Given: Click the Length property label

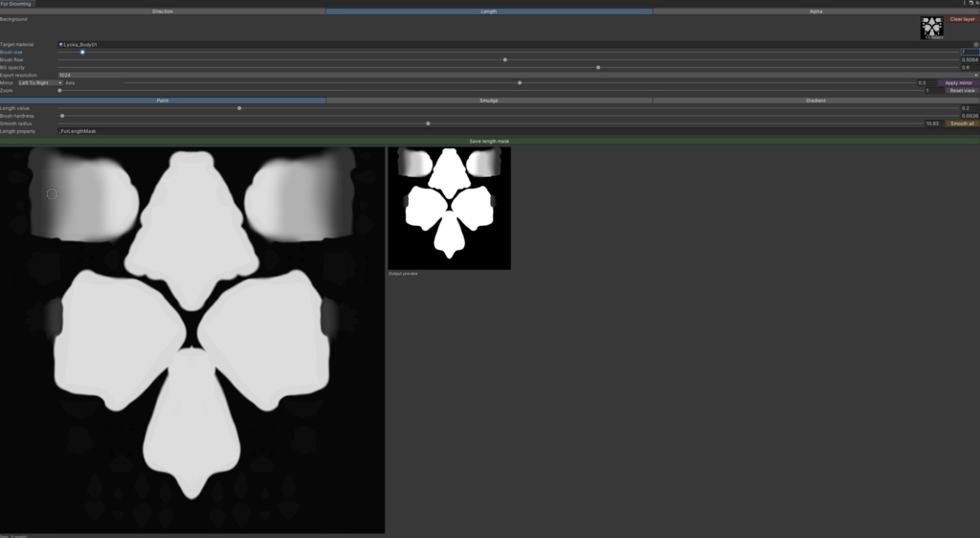Looking at the screenshot, I should 17,131.
